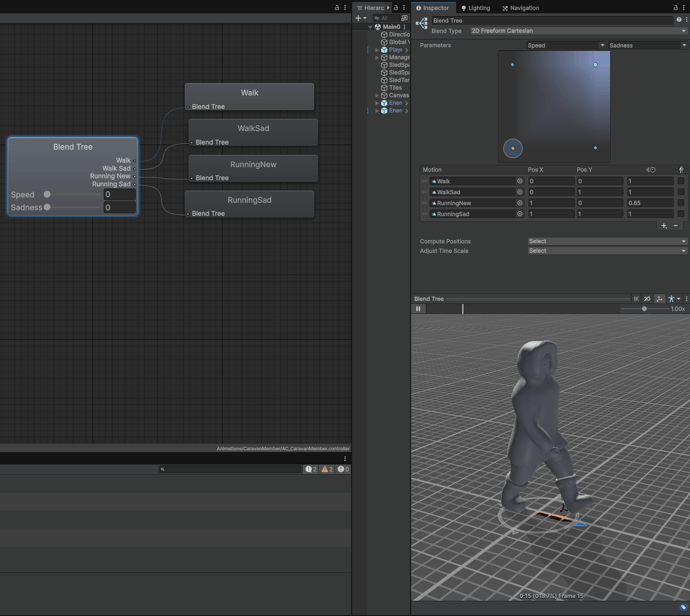Toggle IK in the Blend Tree preview
This screenshot has width=690, height=616.
(x=636, y=299)
